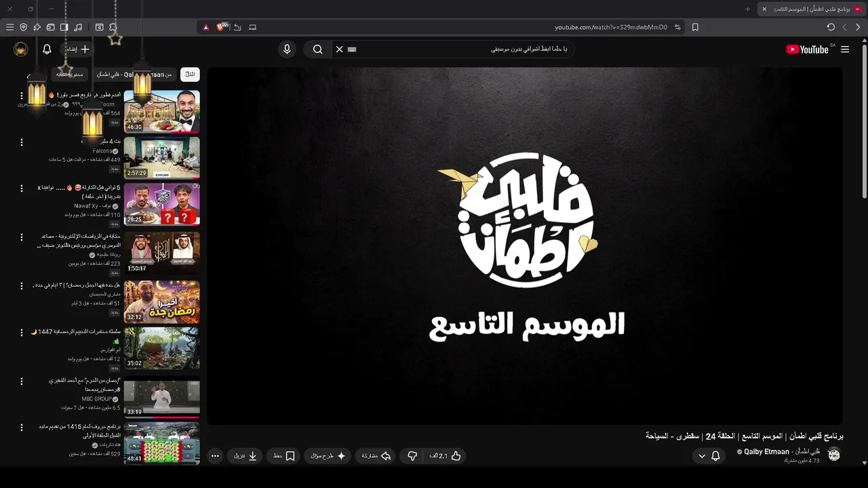868x488 pixels.
Task: Open the 1:50:17 podcast video thumbnail
Action: coord(161,252)
